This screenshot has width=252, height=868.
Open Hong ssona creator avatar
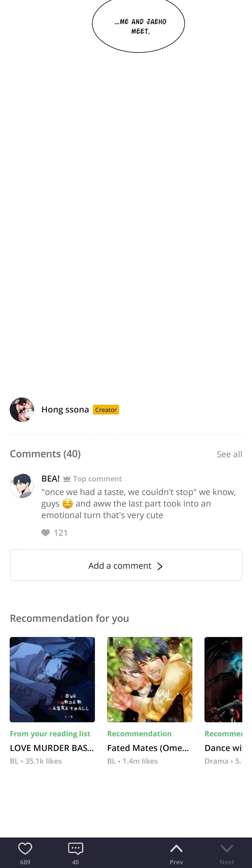pos(22,409)
